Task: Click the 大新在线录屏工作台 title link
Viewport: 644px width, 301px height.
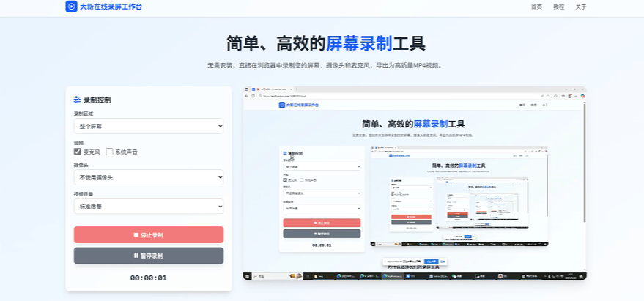Action: [107, 7]
